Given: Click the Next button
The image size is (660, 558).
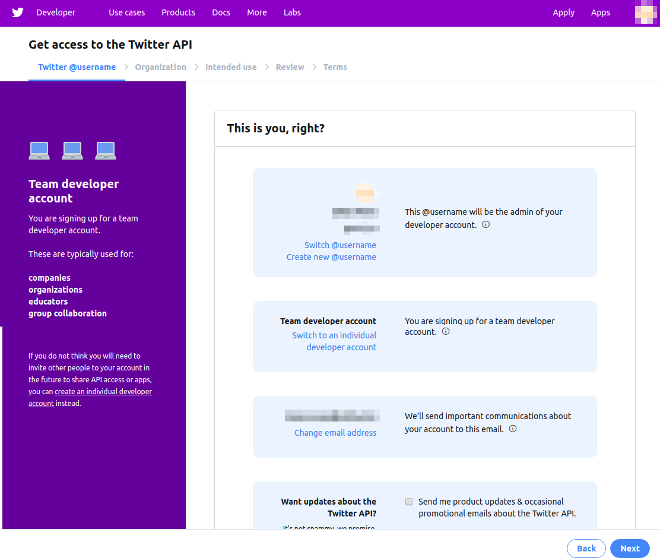Looking at the screenshot, I should point(630,548).
